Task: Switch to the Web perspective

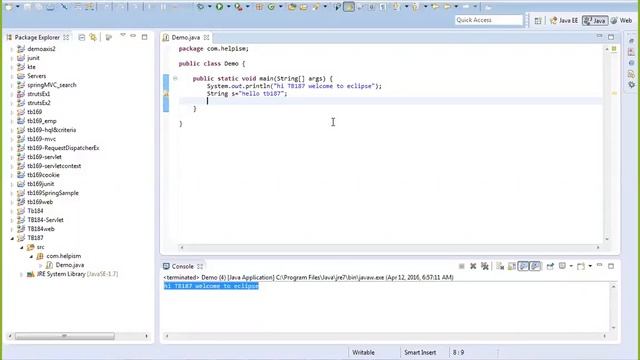Action: pos(621,20)
